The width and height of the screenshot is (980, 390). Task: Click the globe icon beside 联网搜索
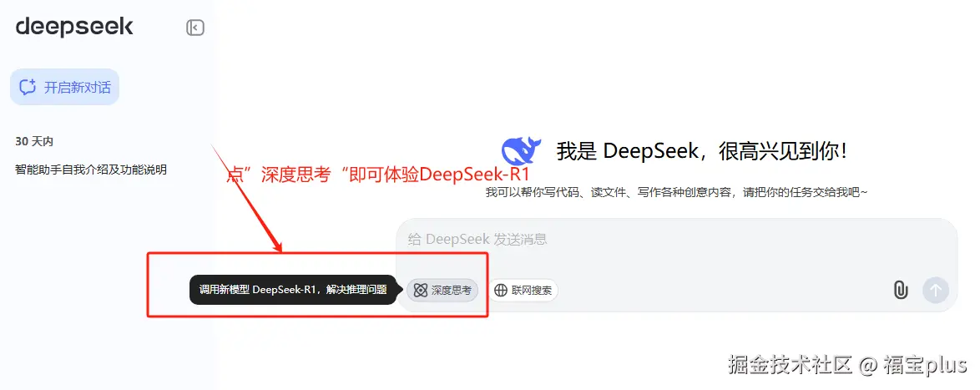(x=501, y=290)
